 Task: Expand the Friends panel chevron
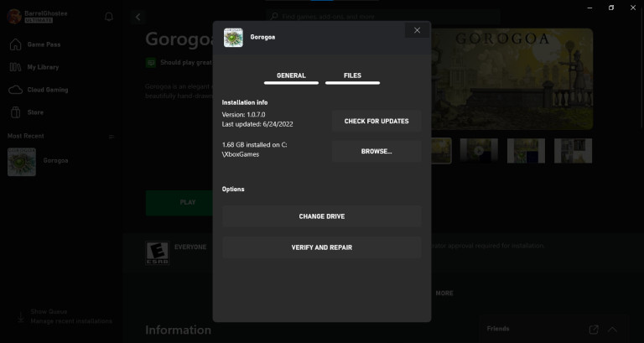pyautogui.click(x=613, y=330)
